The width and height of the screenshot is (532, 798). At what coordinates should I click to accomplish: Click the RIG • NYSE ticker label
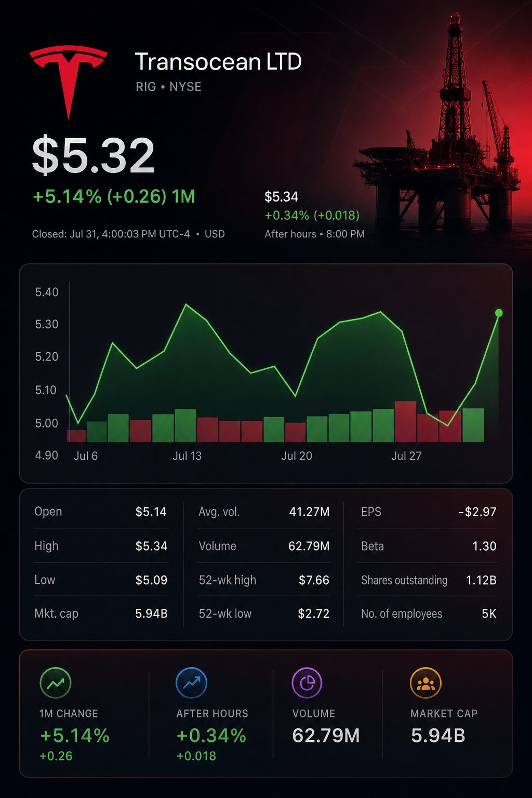pyautogui.click(x=169, y=87)
